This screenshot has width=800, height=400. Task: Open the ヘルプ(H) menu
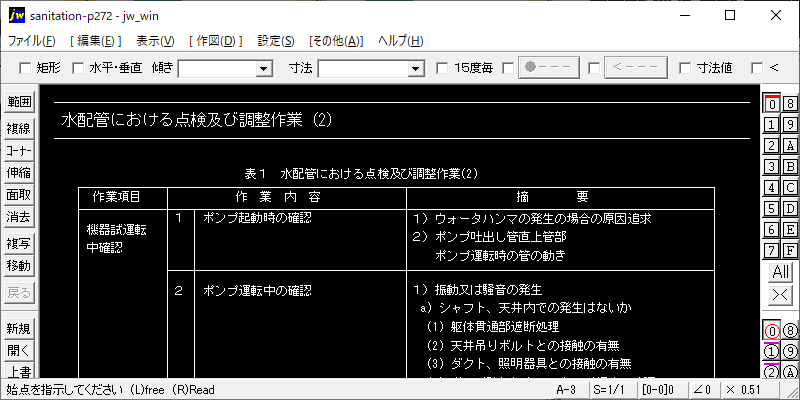point(401,41)
